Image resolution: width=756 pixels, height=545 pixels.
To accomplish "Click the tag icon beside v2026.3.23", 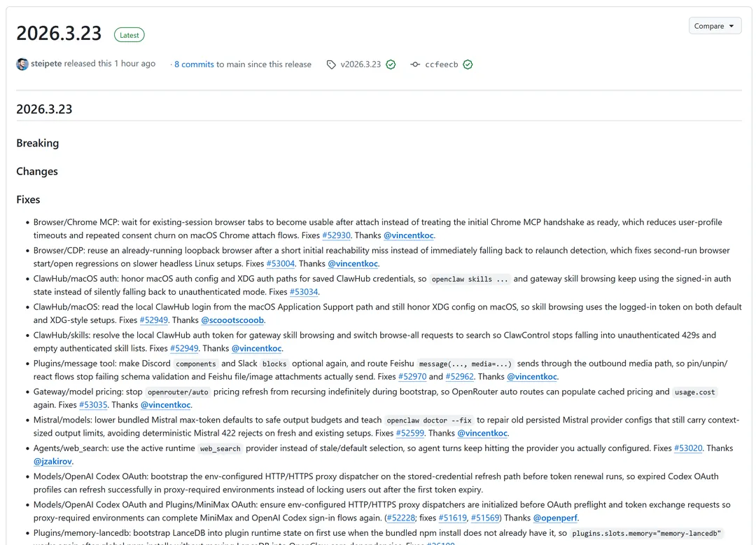I will (331, 64).
